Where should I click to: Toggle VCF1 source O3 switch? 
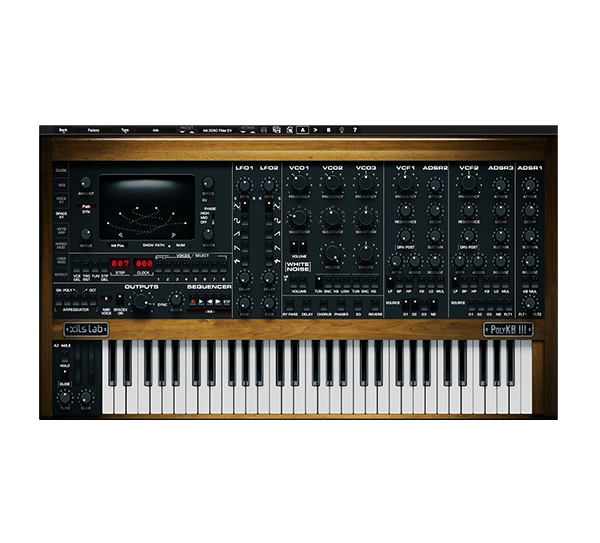[424, 305]
